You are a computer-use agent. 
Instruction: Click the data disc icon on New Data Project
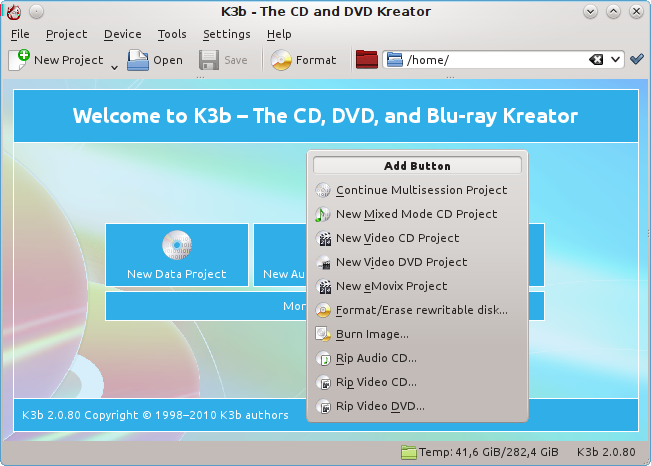click(x=177, y=245)
